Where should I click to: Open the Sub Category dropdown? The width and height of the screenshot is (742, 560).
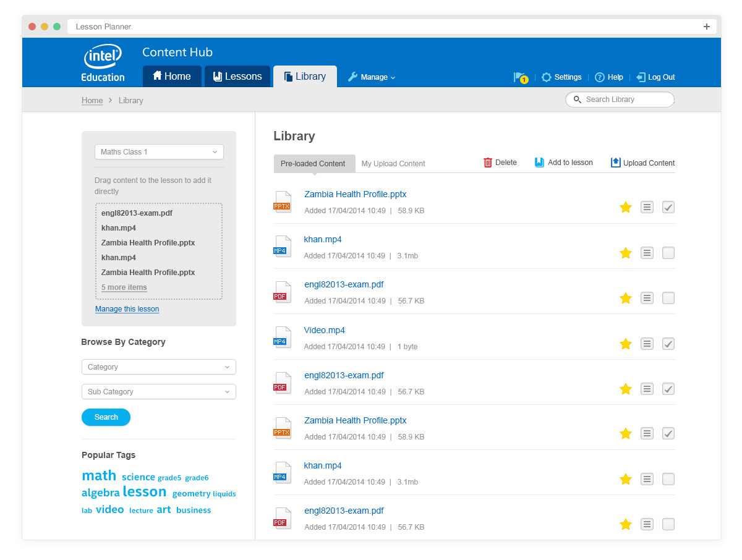(x=158, y=391)
